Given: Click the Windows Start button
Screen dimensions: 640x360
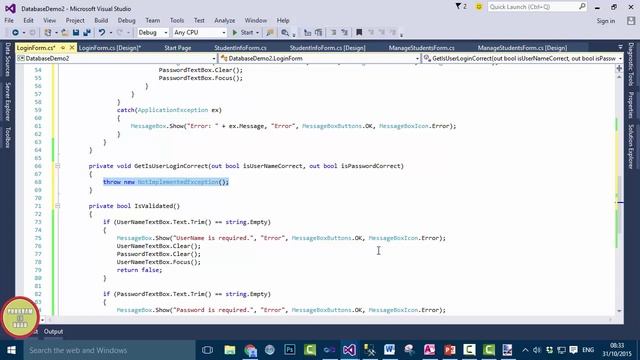Looking at the screenshot, I should pyautogui.click(x=11, y=350).
